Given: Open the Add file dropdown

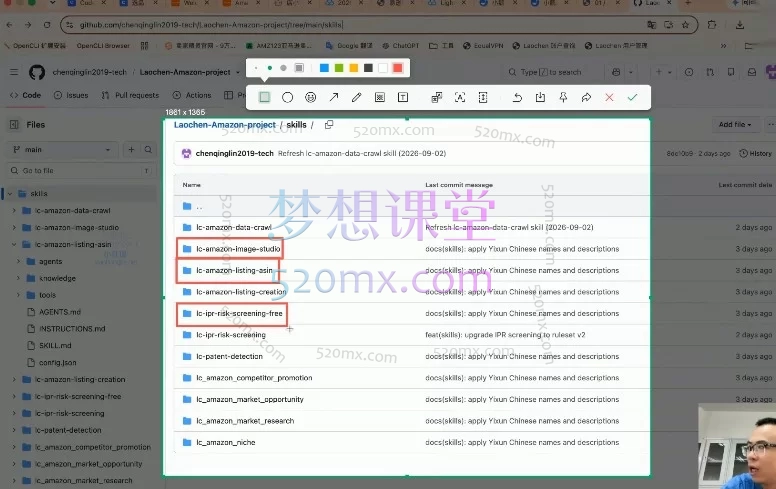Looking at the screenshot, I should click(735, 125).
